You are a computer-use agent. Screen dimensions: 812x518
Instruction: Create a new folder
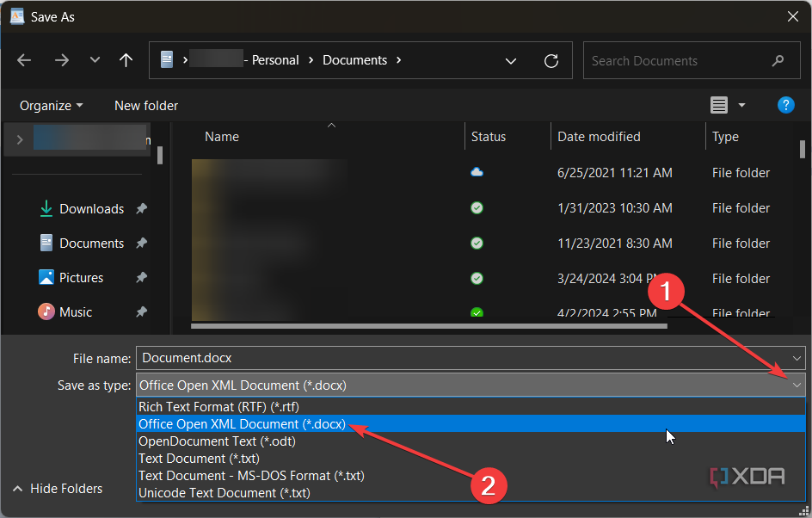[145, 105]
